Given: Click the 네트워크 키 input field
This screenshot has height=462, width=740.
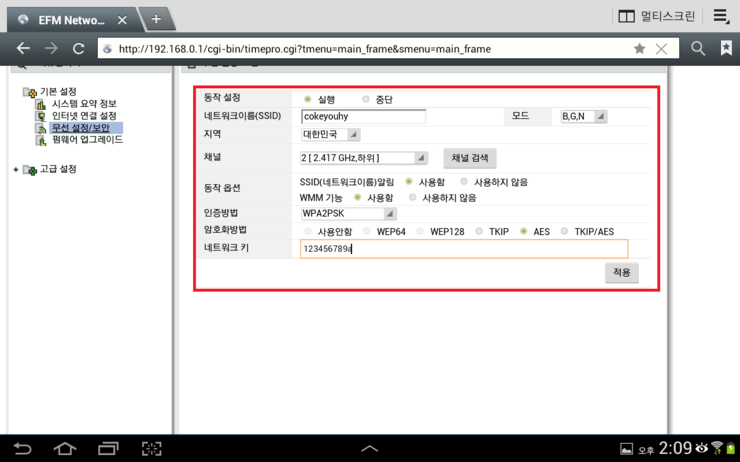Looking at the screenshot, I should tap(463, 249).
